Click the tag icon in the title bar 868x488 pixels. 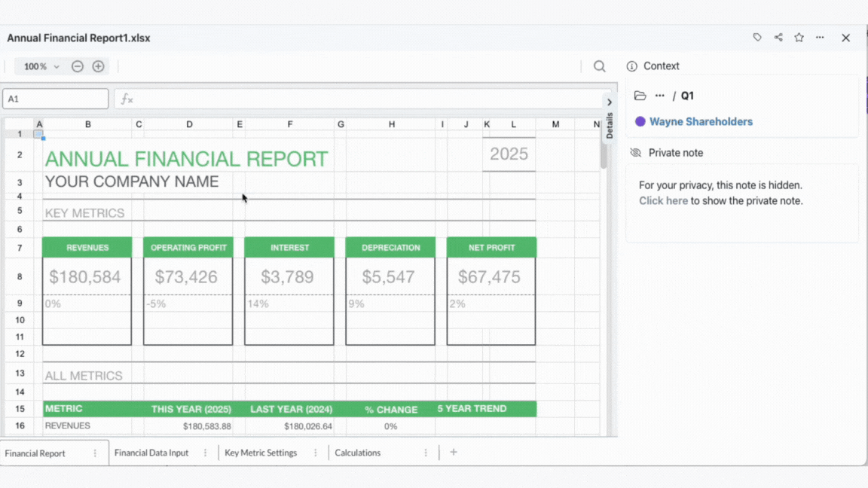(x=756, y=37)
